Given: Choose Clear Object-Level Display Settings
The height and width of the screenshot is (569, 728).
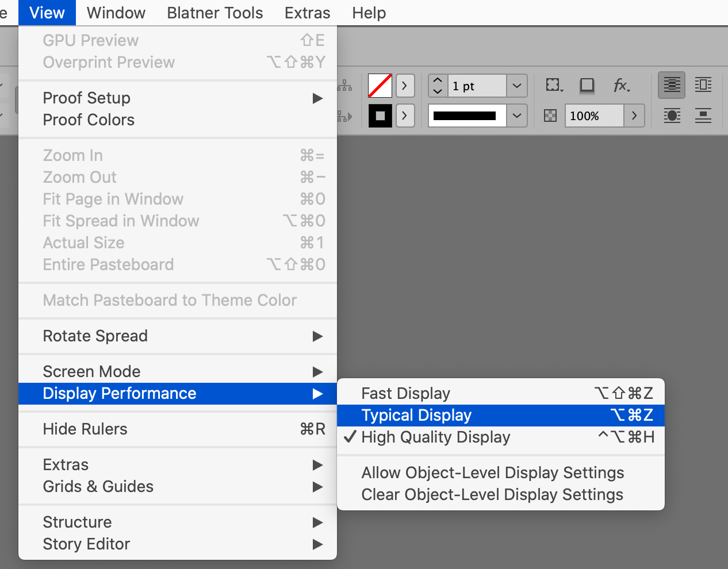Looking at the screenshot, I should coord(492,494).
